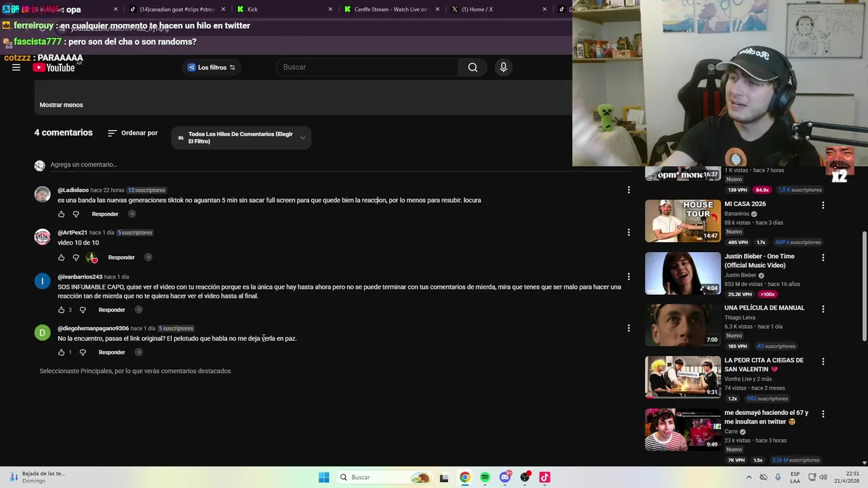Open options menu for @ArtPex21's comment
868x488 pixels.
629,232
